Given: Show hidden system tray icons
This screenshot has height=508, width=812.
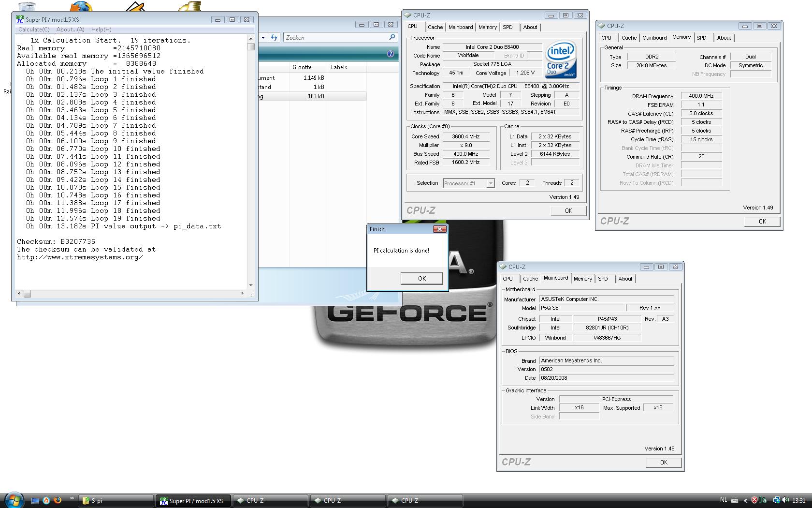Looking at the screenshot, I should click(x=745, y=501).
